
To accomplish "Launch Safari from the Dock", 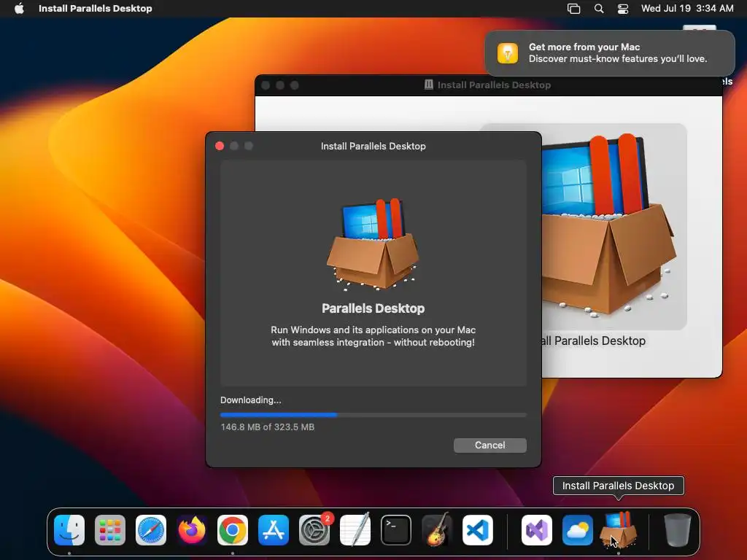I will click(x=151, y=529).
